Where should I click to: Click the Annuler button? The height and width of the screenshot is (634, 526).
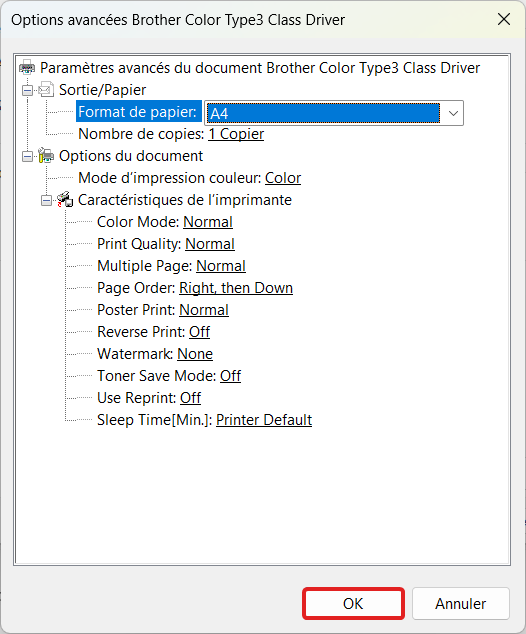click(x=461, y=603)
